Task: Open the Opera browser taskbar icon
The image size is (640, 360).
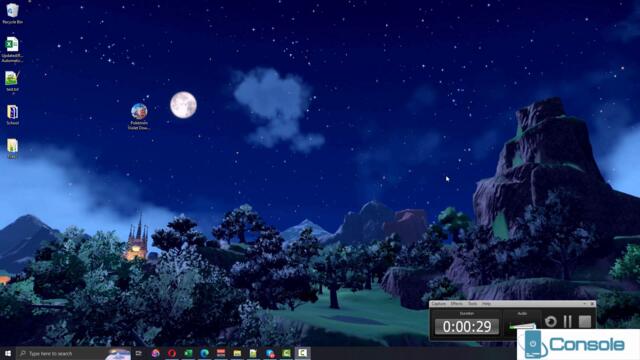Action: tap(172, 353)
